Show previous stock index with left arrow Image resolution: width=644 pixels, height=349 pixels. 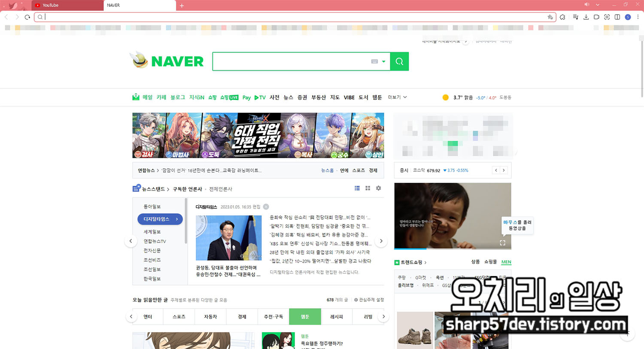pos(496,170)
